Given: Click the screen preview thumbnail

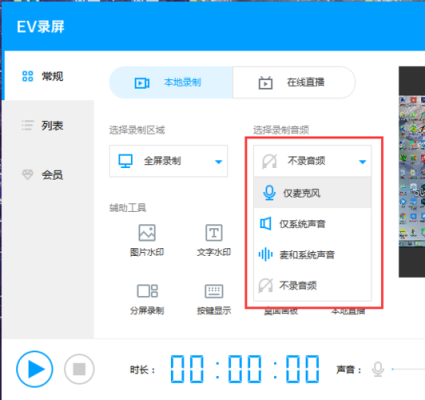Looking at the screenshot, I should (412, 172).
